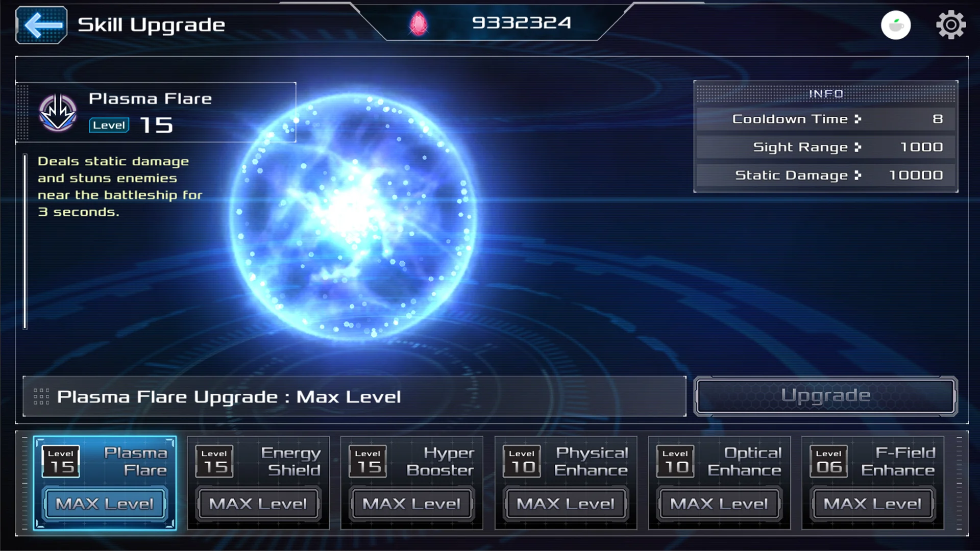Tap the white round profile icon

tap(896, 25)
